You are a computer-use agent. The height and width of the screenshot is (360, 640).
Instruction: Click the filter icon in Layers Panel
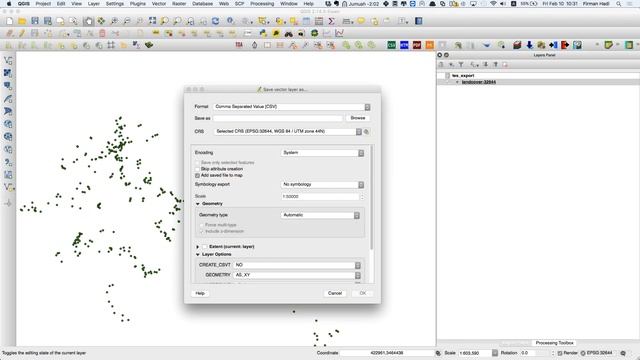461,64
